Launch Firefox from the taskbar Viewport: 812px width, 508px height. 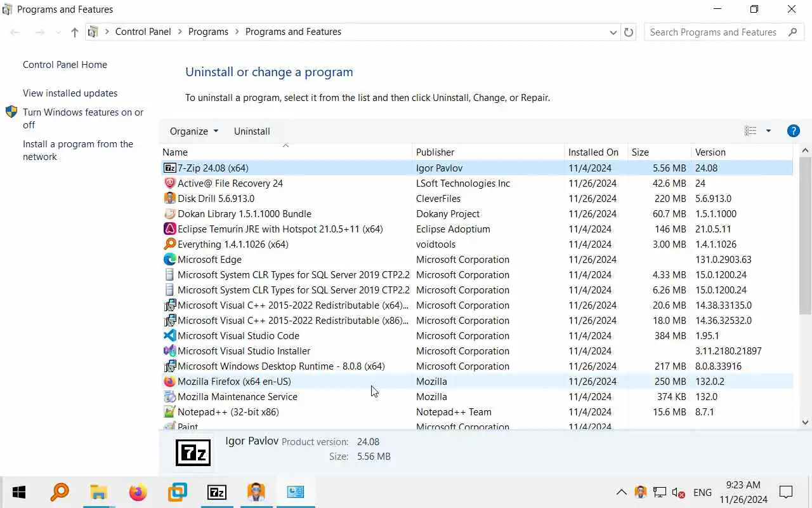138,492
